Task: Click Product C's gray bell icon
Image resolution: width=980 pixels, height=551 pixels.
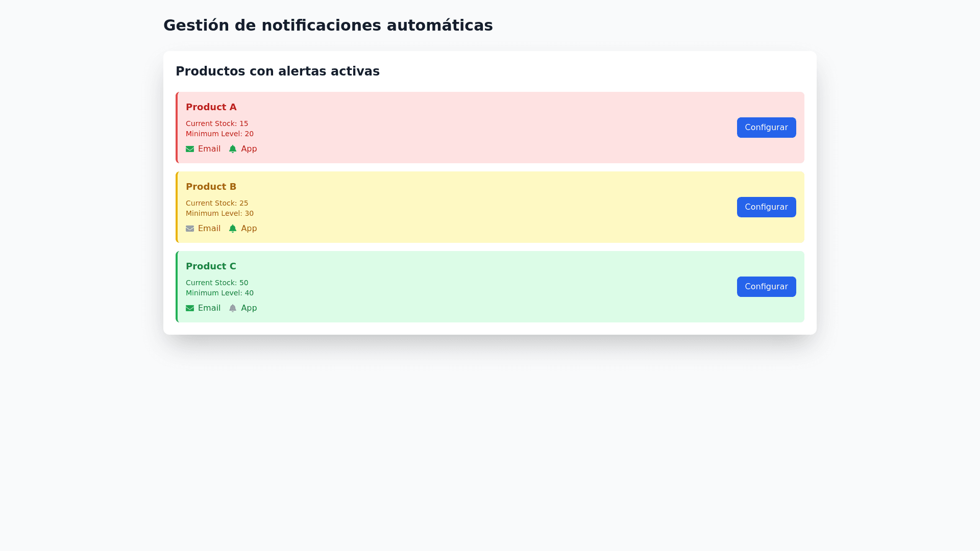Action: [233, 308]
